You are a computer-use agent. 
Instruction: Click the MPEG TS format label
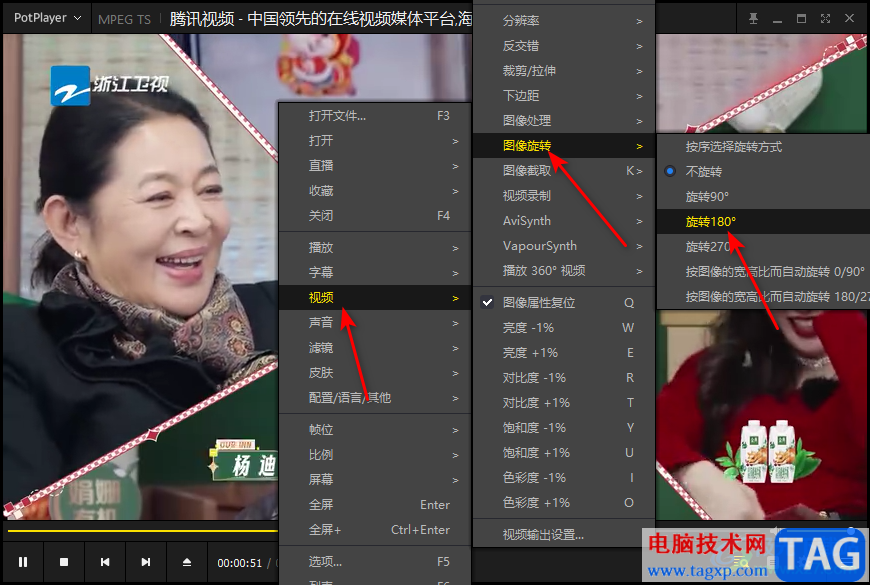(124, 19)
